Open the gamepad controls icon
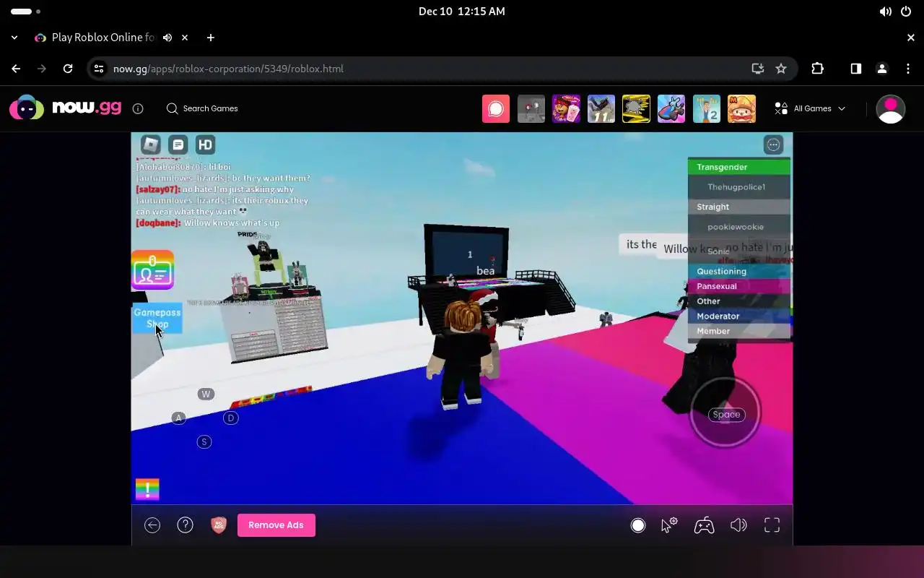This screenshot has width=924, height=578. [705, 525]
